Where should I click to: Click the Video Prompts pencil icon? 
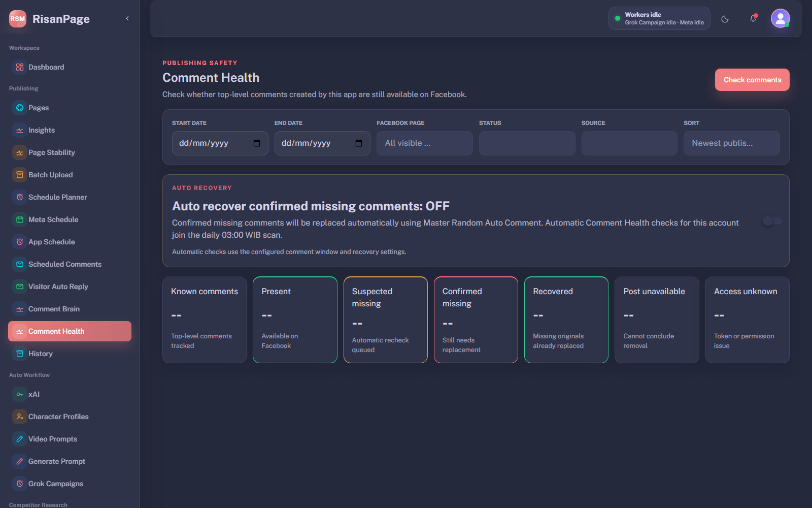point(20,439)
